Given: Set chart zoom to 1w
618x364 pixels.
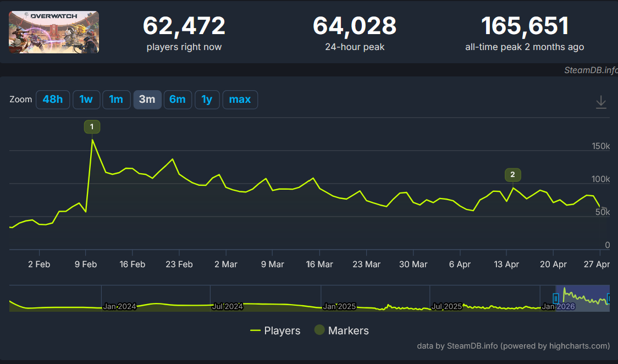Looking at the screenshot, I should pos(86,100).
